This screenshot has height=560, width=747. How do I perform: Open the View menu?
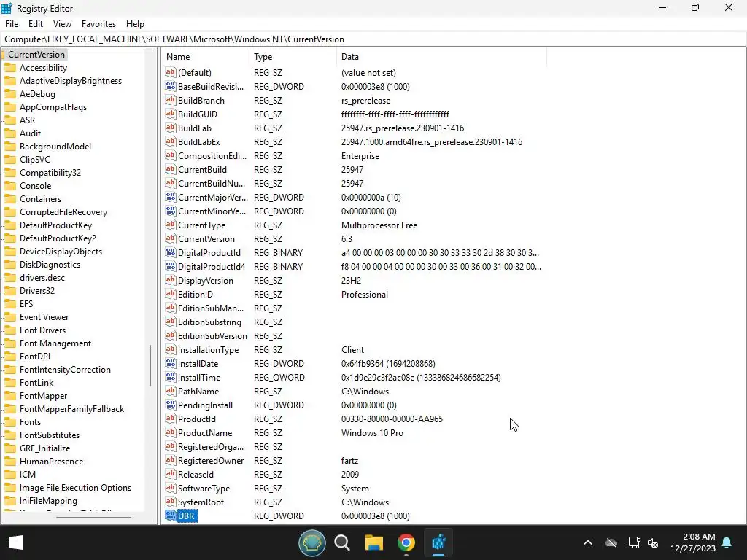(x=62, y=24)
